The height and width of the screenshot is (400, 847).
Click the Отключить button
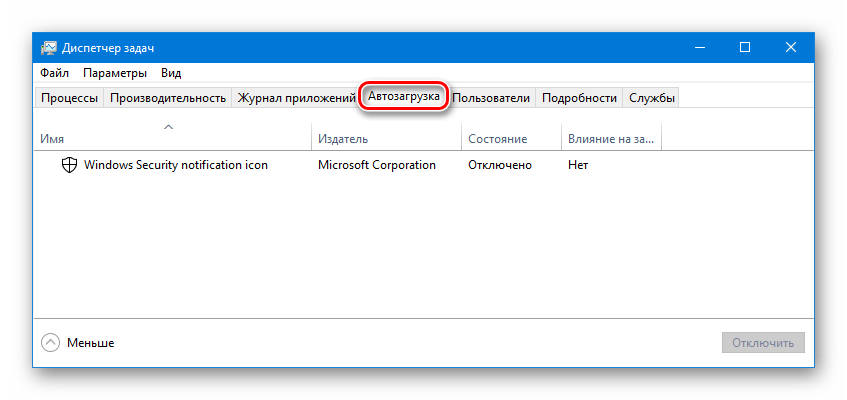tap(763, 343)
